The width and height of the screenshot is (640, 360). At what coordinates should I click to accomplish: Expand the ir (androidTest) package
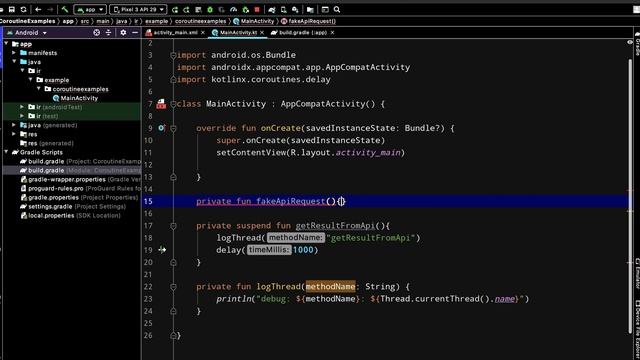coord(22,107)
